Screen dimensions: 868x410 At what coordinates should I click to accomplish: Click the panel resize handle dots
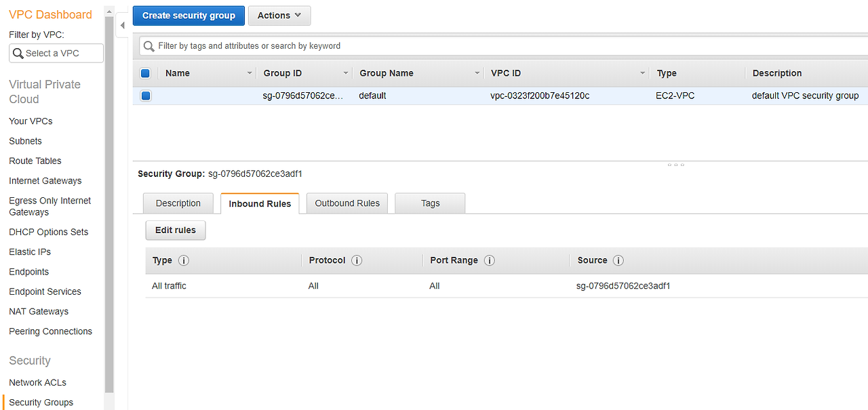675,165
